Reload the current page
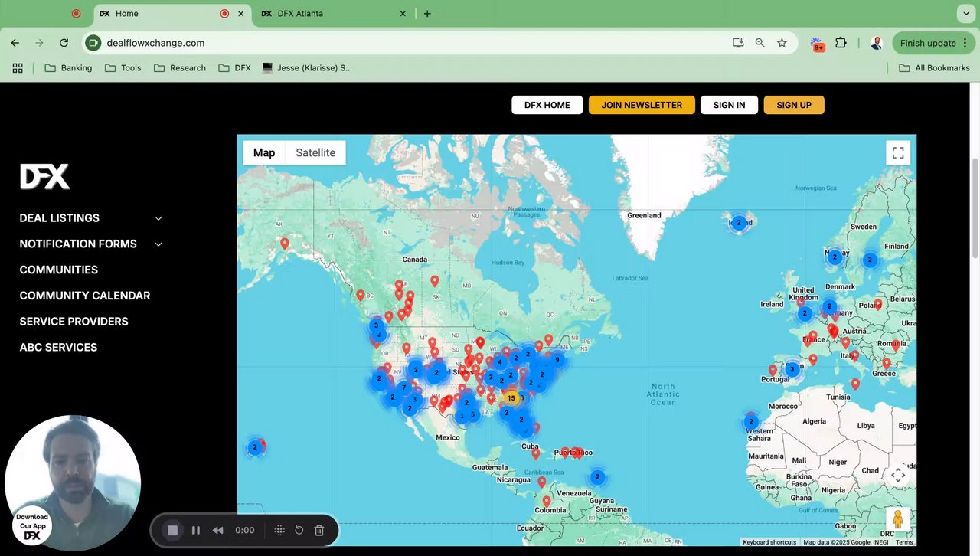The height and width of the screenshot is (556, 980). [x=64, y=43]
